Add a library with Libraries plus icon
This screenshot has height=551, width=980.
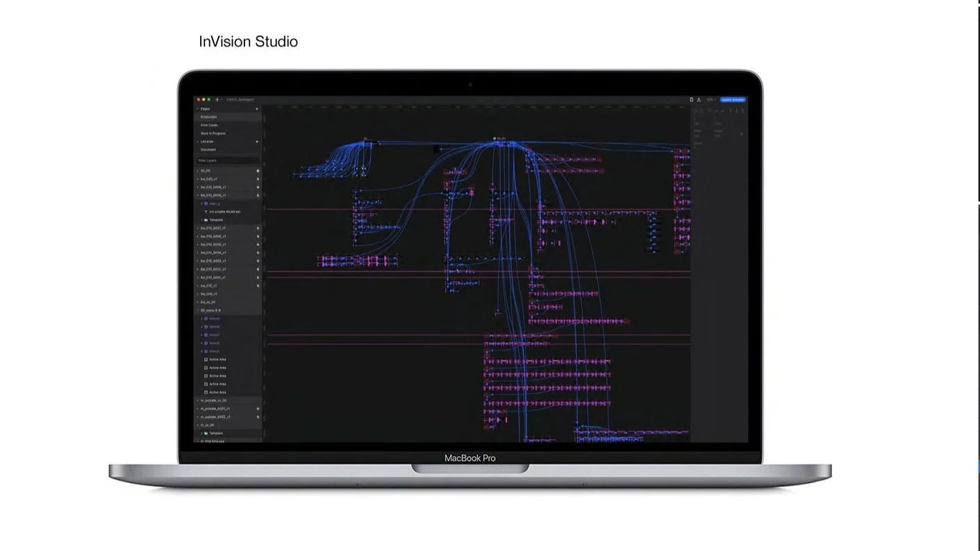[257, 142]
